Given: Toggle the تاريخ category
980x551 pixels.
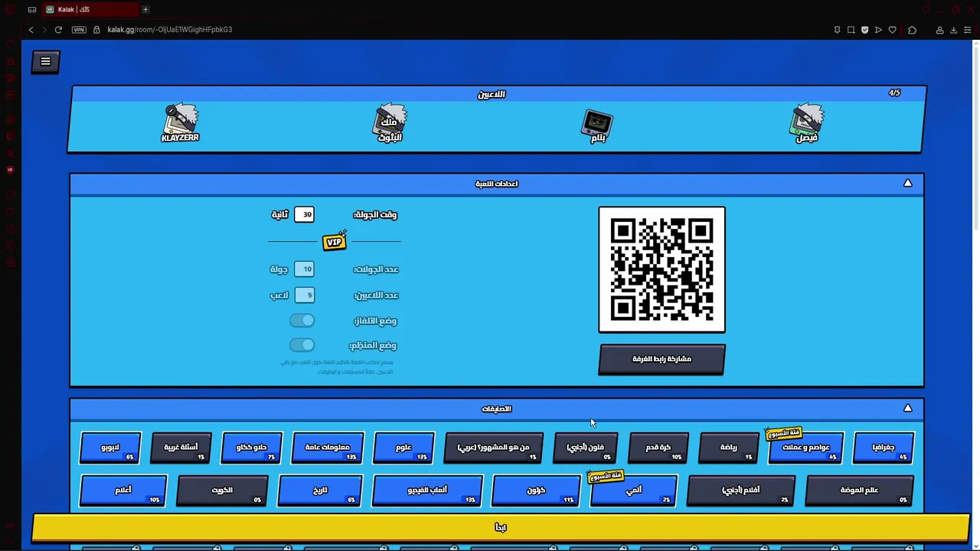Looking at the screenshot, I should (x=320, y=491).
